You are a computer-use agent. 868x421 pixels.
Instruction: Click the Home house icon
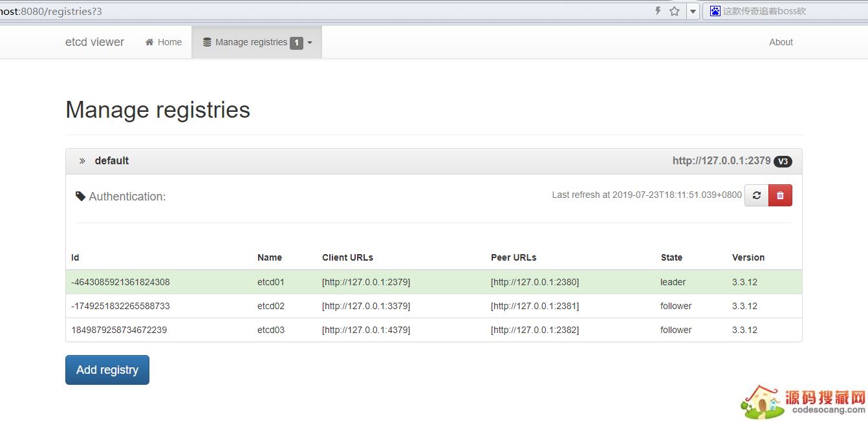click(149, 42)
